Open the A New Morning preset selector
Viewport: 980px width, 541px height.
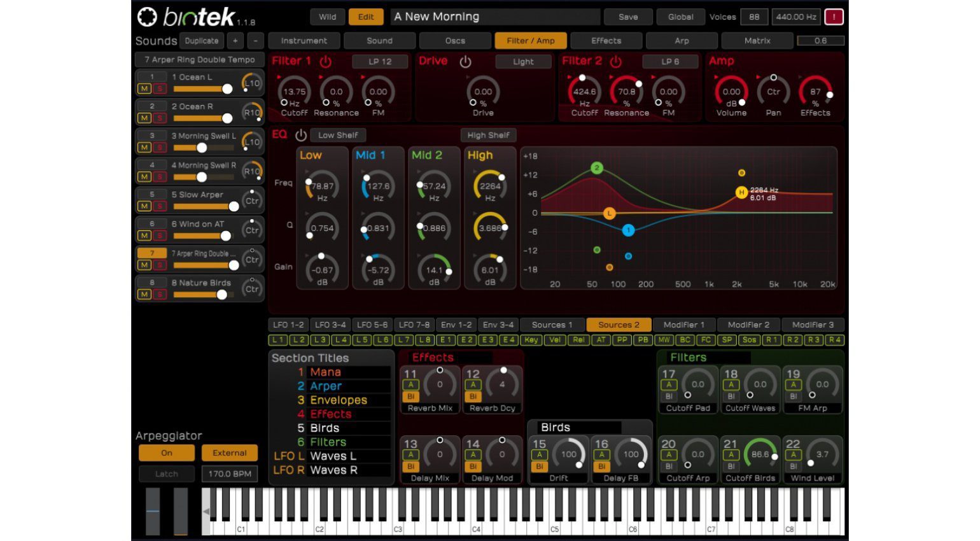495,17
